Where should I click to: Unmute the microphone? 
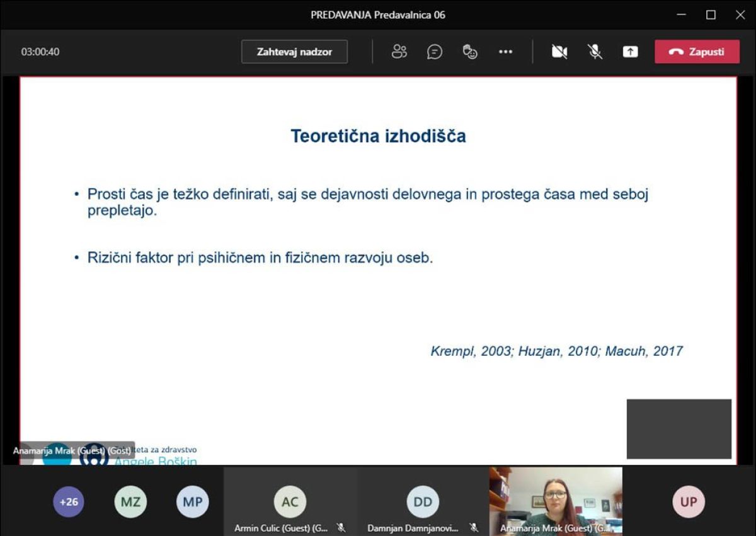click(x=595, y=52)
